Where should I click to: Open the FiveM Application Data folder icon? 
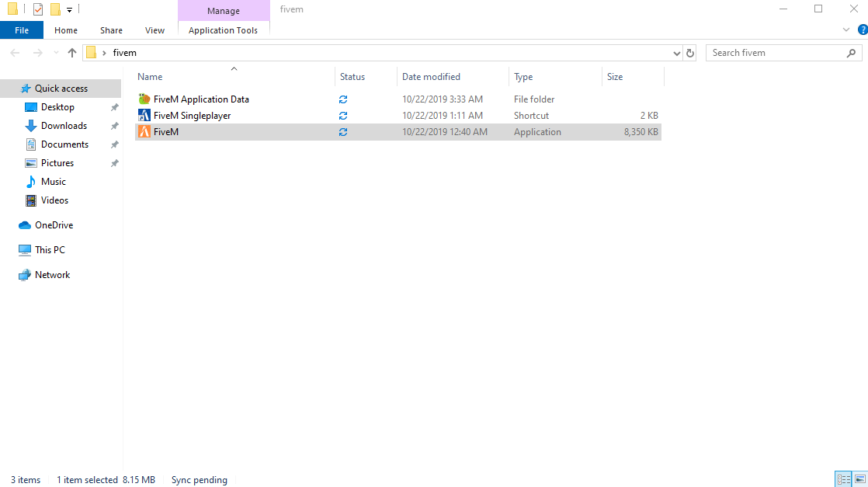tap(144, 99)
